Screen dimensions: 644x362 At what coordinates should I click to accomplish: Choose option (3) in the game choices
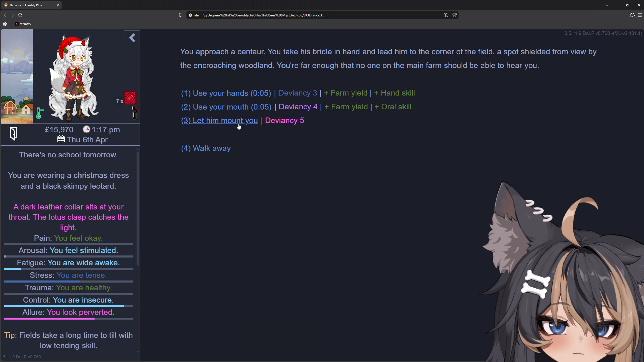tap(219, 121)
